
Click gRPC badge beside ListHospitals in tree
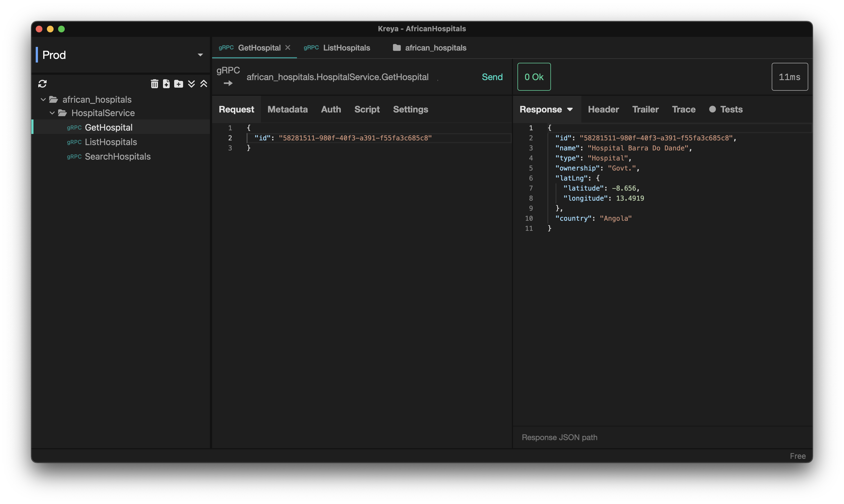[x=74, y=142]
